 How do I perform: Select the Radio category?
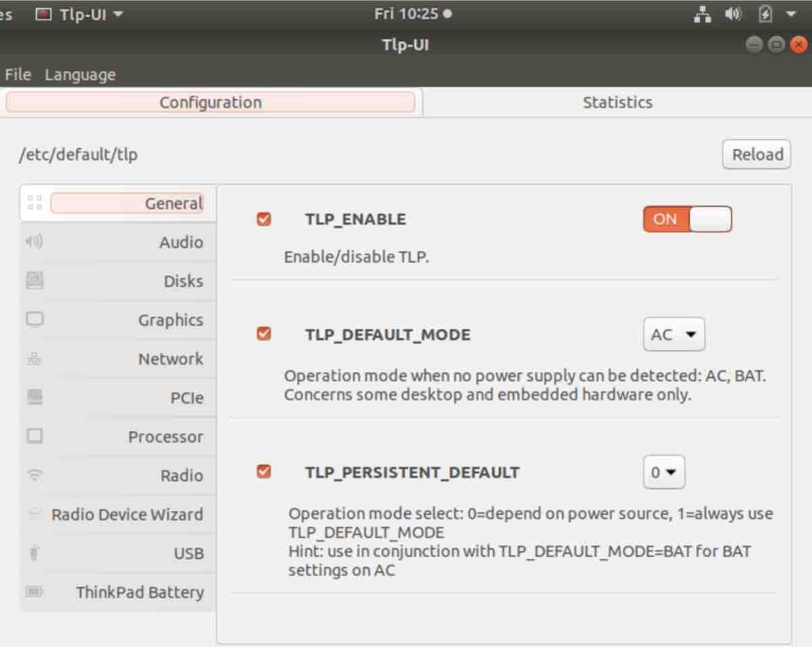[x=118, y=475]
